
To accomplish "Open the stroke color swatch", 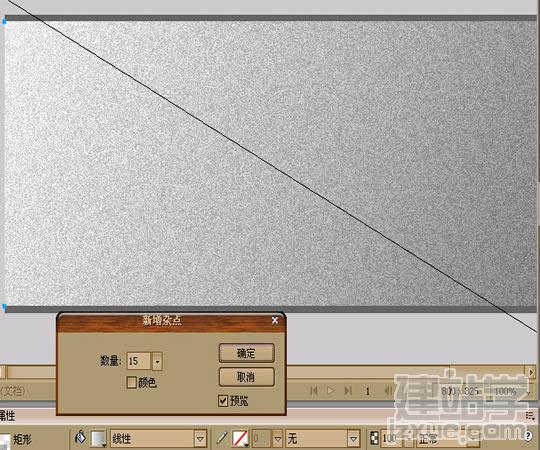I will (240, 439).
